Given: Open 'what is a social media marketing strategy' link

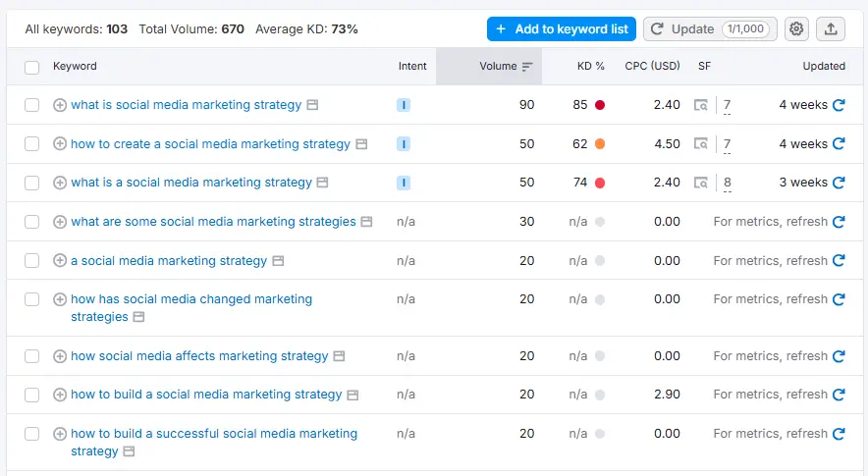Looking at the screenshot, I should pos(191,183).
